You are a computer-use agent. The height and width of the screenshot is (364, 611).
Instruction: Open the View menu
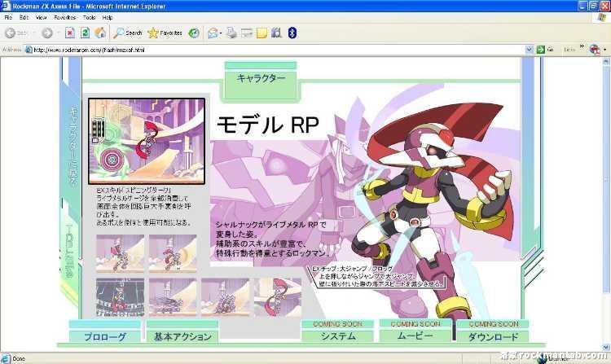(x=41, y=18)
